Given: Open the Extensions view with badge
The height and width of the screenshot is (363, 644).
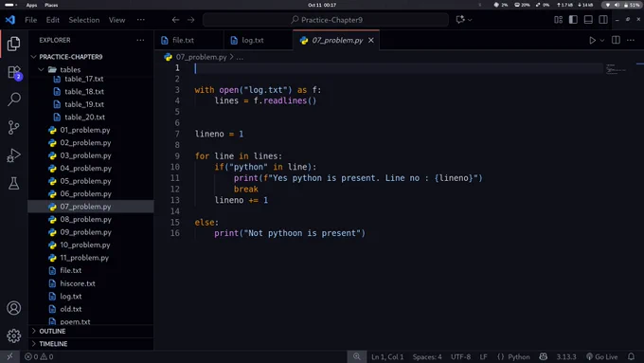Looking at the screenshot, I should (14, 72).
